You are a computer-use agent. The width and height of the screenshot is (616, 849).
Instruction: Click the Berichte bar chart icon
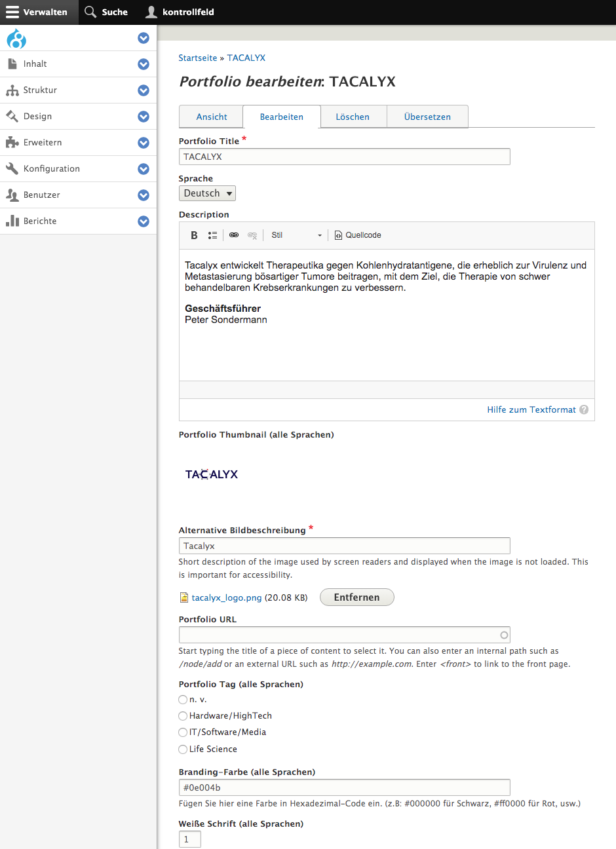point(12,221)
